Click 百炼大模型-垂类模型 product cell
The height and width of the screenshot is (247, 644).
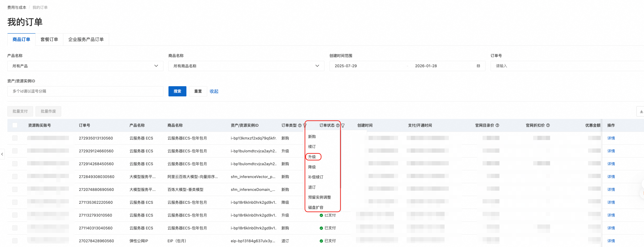point(185,189)
